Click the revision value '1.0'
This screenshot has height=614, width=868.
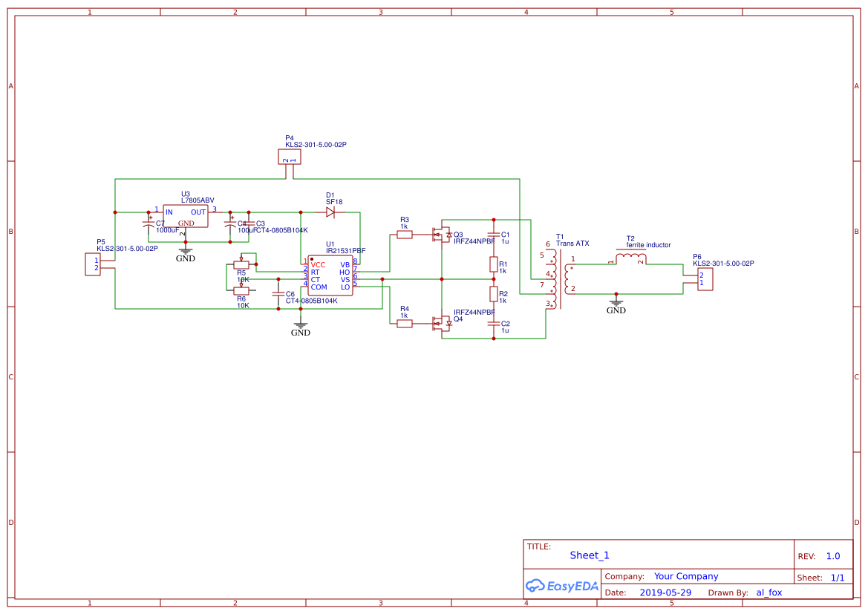(833, 556)
